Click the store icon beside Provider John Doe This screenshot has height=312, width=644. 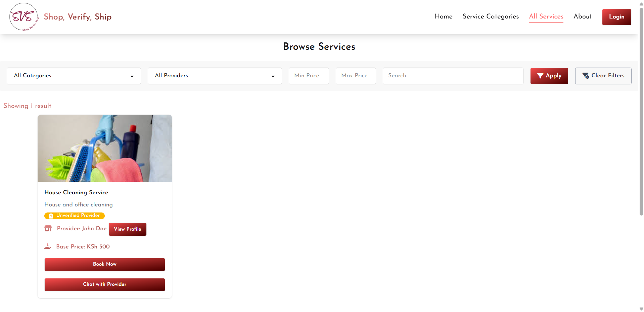coord(48,229)
